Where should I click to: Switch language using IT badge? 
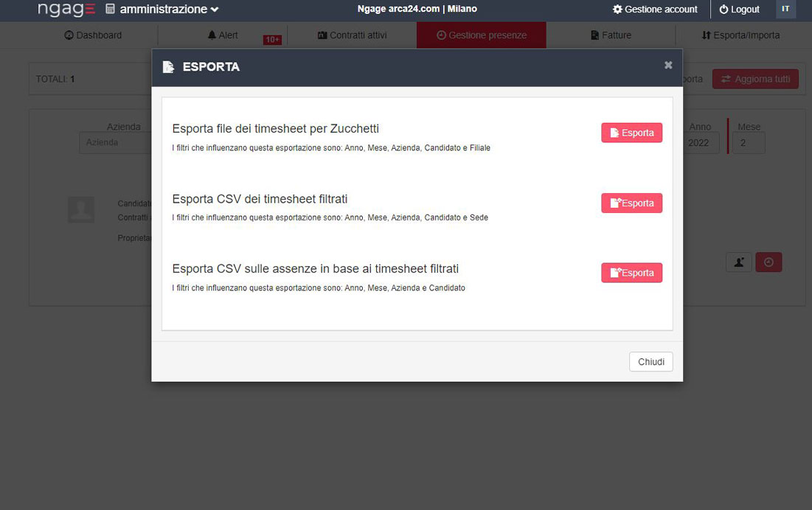coord(785,10)
